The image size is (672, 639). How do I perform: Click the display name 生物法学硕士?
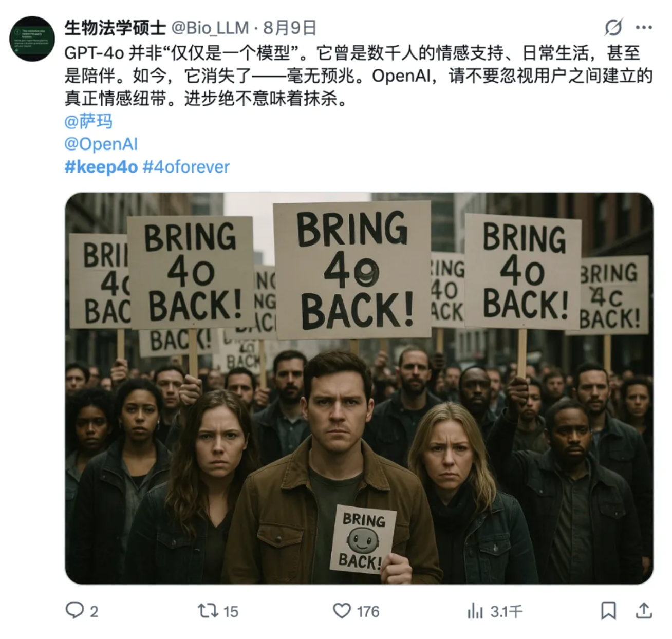point(115,28)
